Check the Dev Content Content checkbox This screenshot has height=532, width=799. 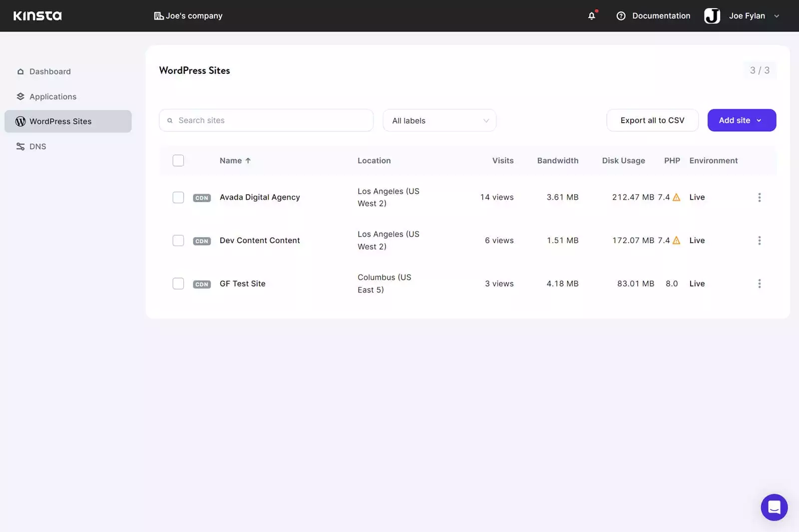[178, 241]
